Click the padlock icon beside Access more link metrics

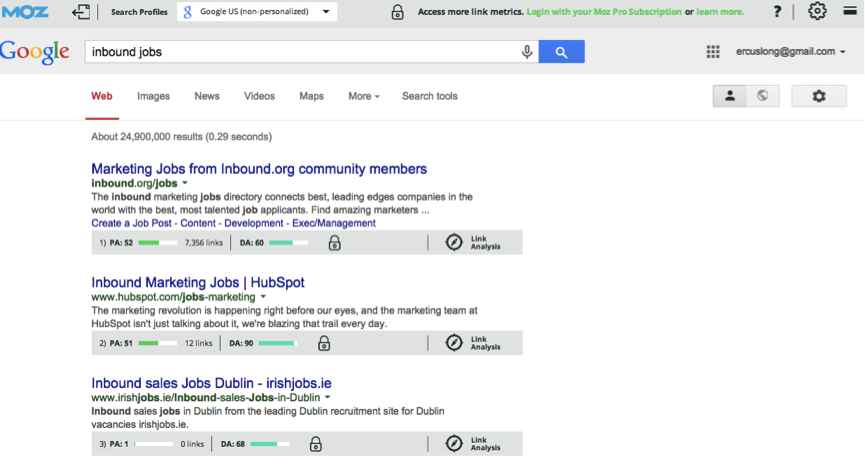pyautogui.click(x=397, y=12)
